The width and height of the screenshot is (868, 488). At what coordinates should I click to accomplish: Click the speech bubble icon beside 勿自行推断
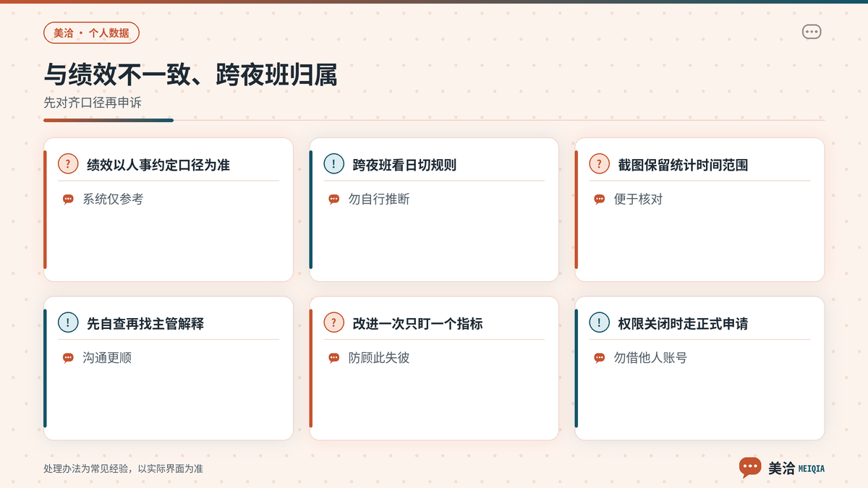[x=333, y=200]
